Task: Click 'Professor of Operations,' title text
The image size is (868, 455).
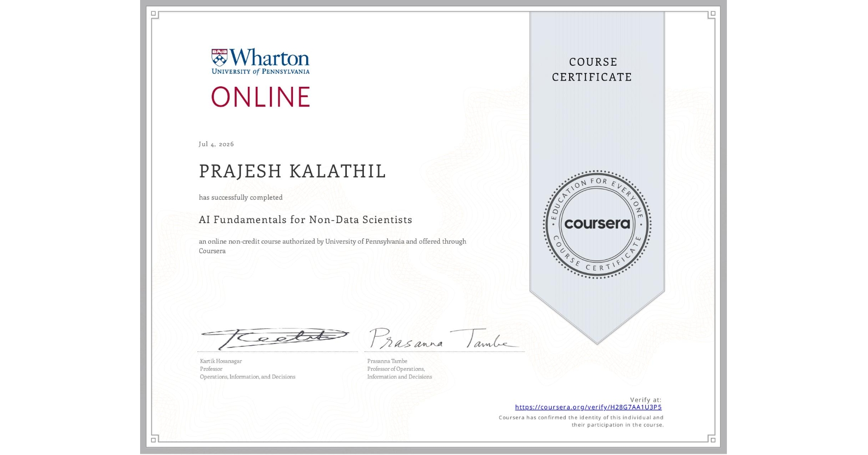Action: [396, 369]
